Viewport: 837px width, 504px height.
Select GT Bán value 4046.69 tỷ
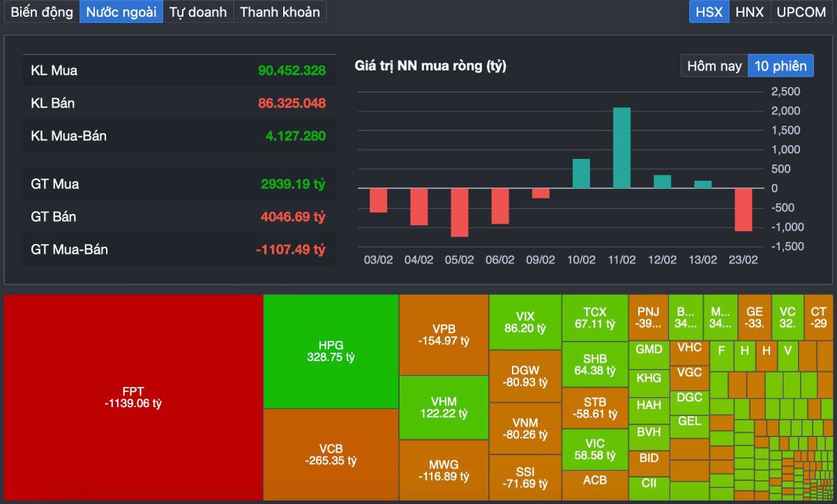(x=293, y=217)
